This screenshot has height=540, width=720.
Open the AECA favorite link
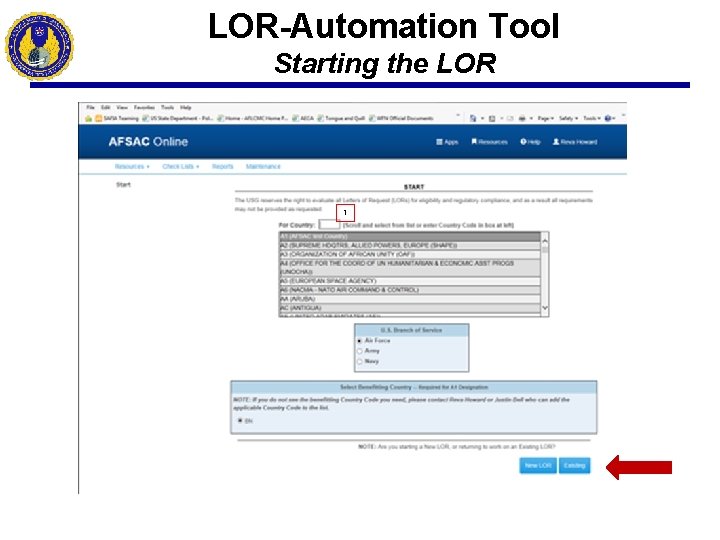coord(303,118)
